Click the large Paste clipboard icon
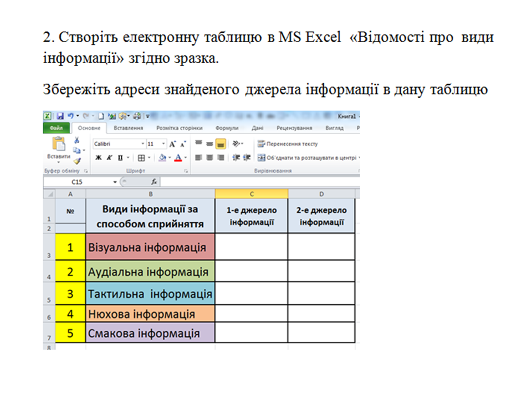 click(59, 144)
